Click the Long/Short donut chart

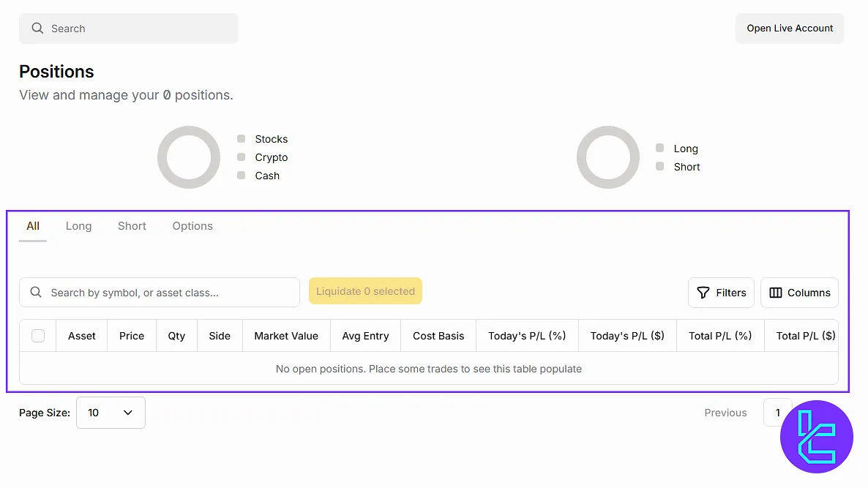[607, 157]
